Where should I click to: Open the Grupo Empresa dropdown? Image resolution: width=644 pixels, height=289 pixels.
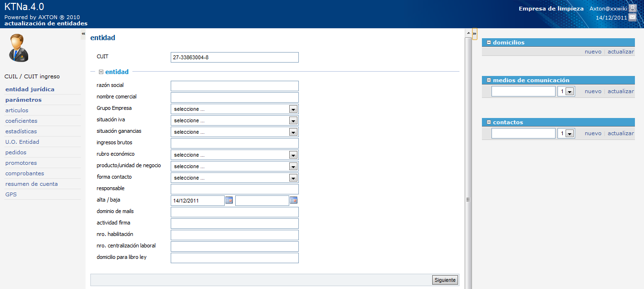coord(293,109)
